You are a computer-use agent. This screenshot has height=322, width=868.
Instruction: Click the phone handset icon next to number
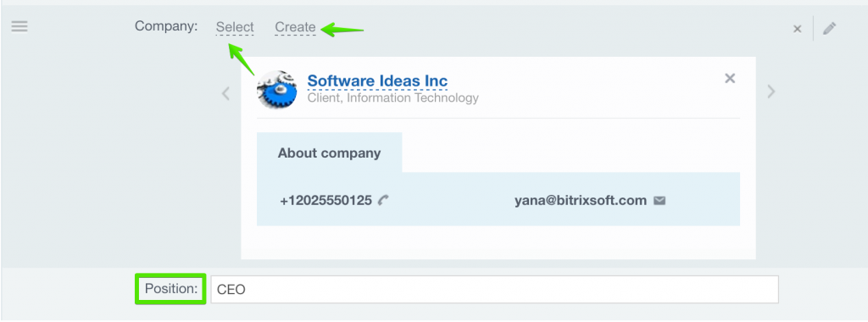(382, 200)
